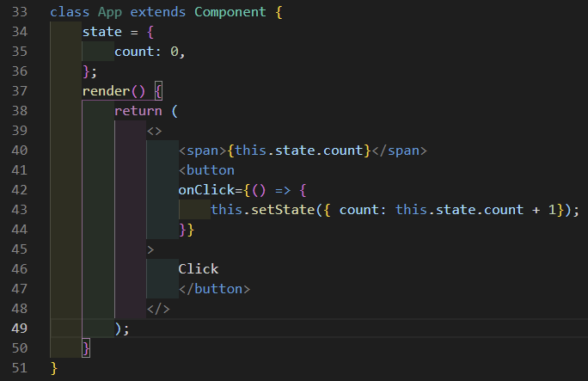Click the '};' on line 36
The width and height of the screenshot is (588, 381).
90,71
